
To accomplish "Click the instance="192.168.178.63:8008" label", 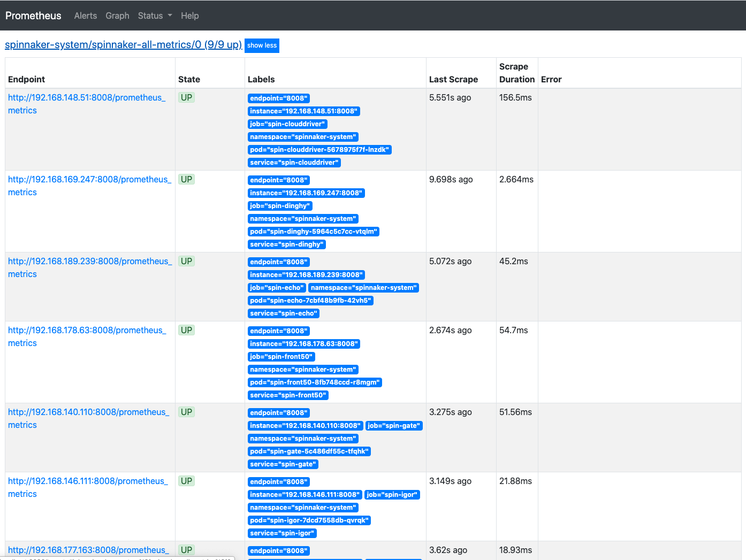I will point(304,344).
